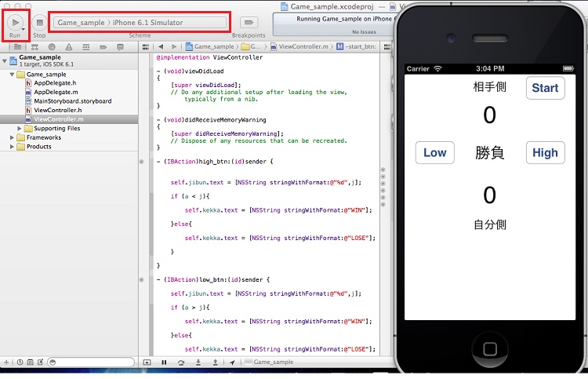Pause program execution in debug bar

click(164, 362)
